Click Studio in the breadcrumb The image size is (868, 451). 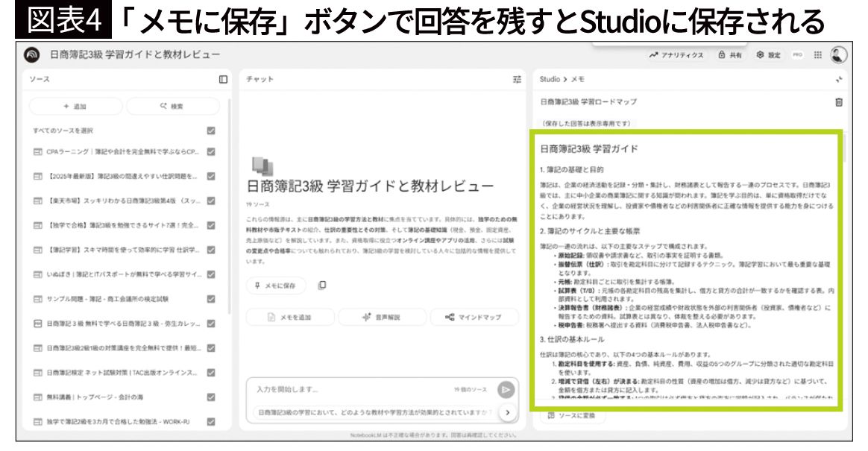[550, 79]
